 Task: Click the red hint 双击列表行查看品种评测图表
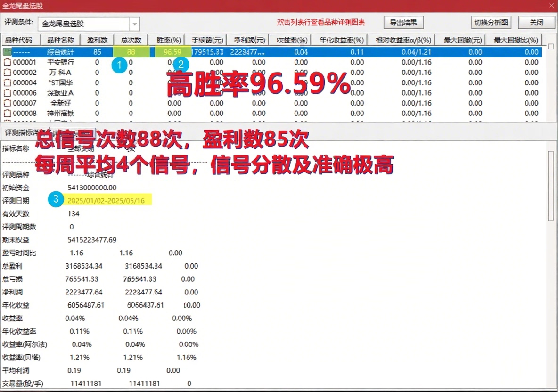pos(320,22)
